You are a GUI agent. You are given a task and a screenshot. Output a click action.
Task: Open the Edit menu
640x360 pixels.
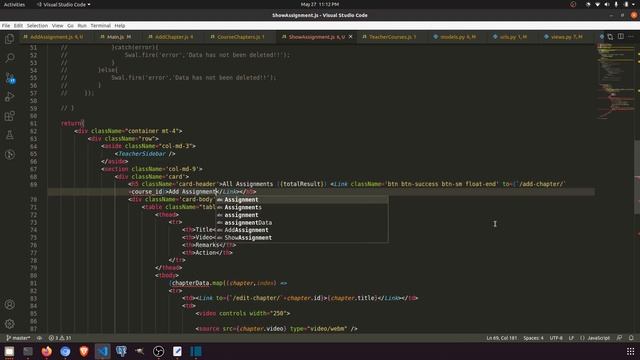(18, 25)
